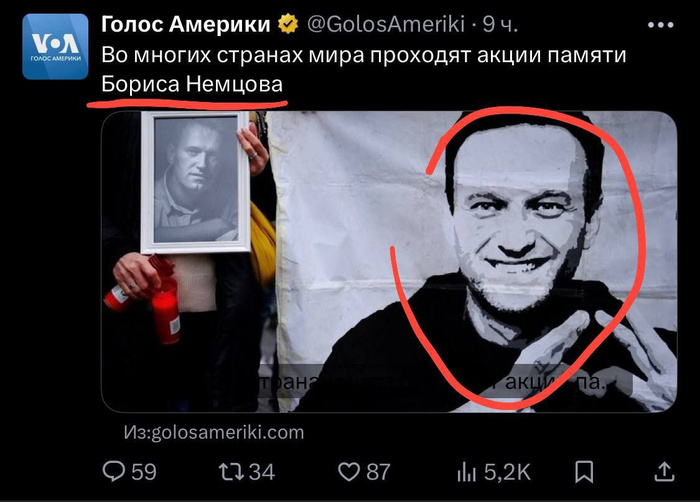Like the post with the heart icon
Screen dimensions: 700x502
[x=349, y=472]
